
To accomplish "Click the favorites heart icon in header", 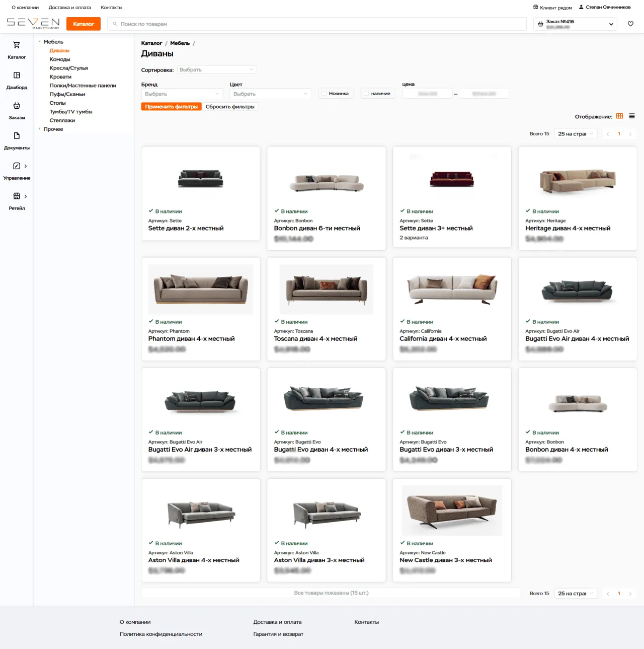I will 630,24.
